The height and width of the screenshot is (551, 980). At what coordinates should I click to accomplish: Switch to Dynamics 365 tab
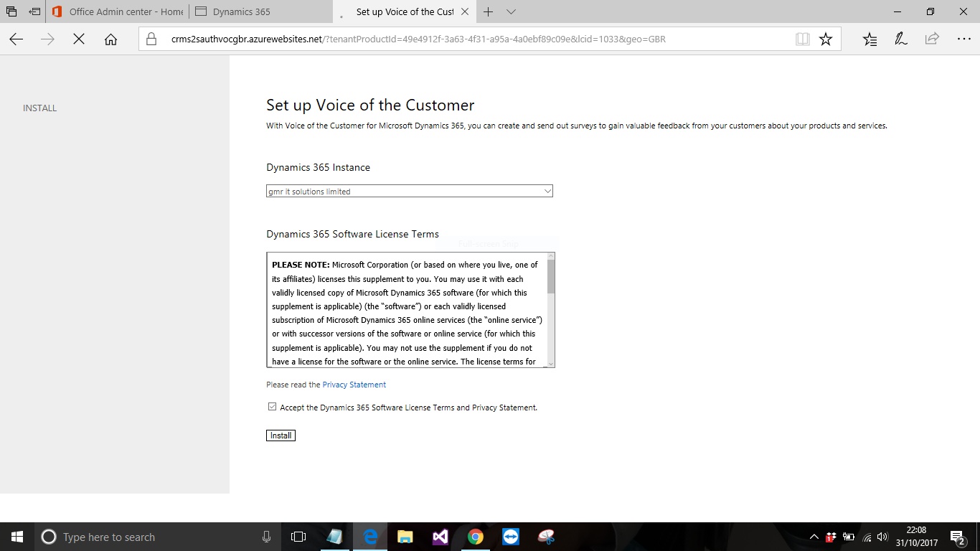coord(260,11)
